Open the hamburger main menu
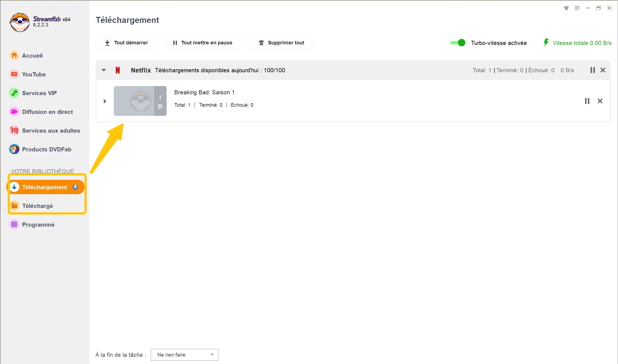Viewport: 618px width, 364px height. point(577,8)
